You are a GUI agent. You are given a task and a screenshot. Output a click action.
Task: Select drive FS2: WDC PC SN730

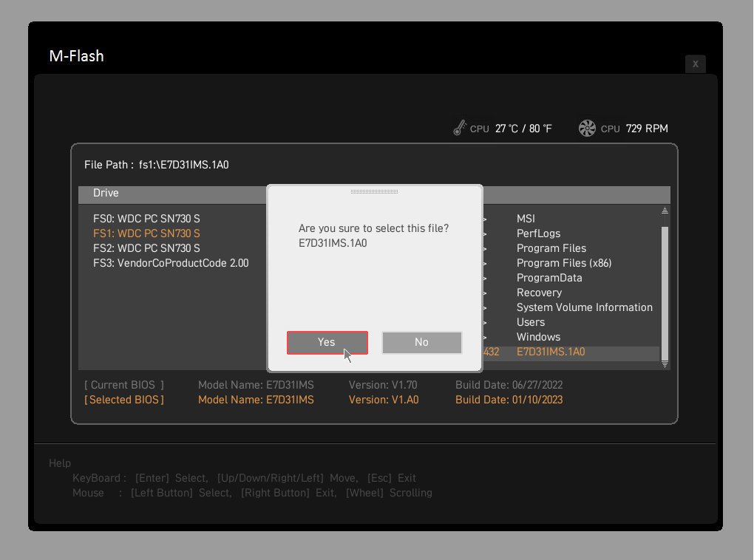coord(146,248)
